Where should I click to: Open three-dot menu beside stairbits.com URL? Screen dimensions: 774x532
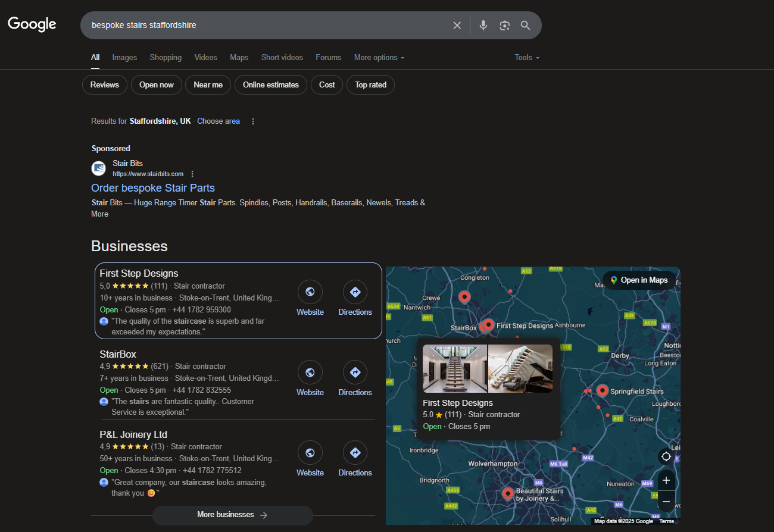(x=192, y=174)
